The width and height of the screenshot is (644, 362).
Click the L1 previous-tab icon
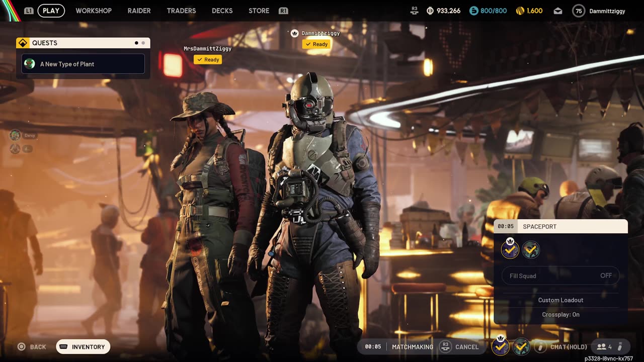tap(29, 11)
